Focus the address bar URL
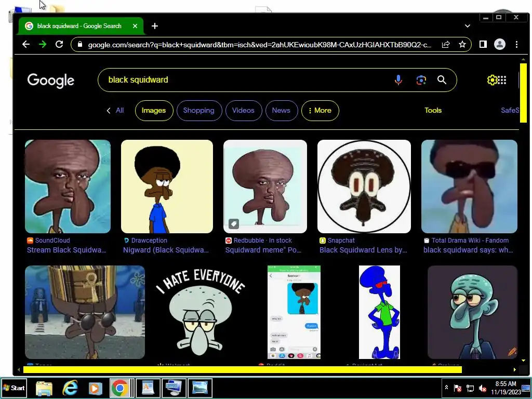 coord(260,45)
